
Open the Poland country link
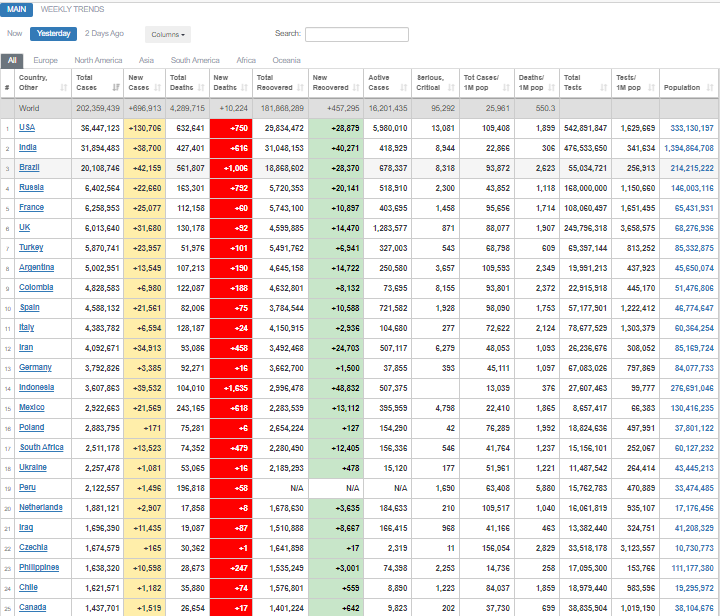(32, 427)
